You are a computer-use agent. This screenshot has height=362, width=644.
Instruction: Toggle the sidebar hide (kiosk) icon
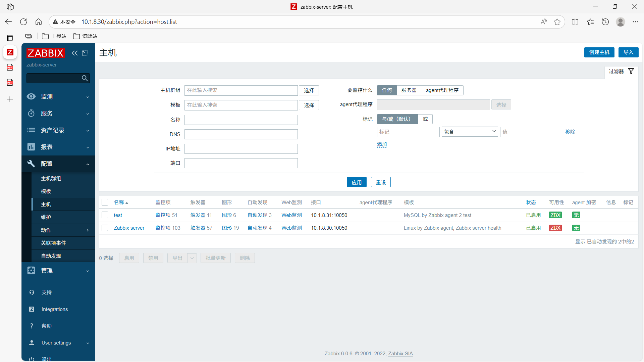(x=85, y=53)
